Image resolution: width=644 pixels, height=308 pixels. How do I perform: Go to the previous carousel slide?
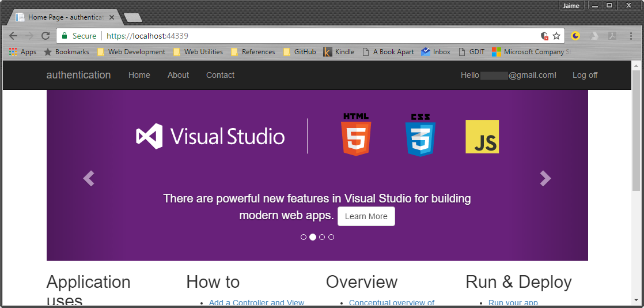[89, 179]
